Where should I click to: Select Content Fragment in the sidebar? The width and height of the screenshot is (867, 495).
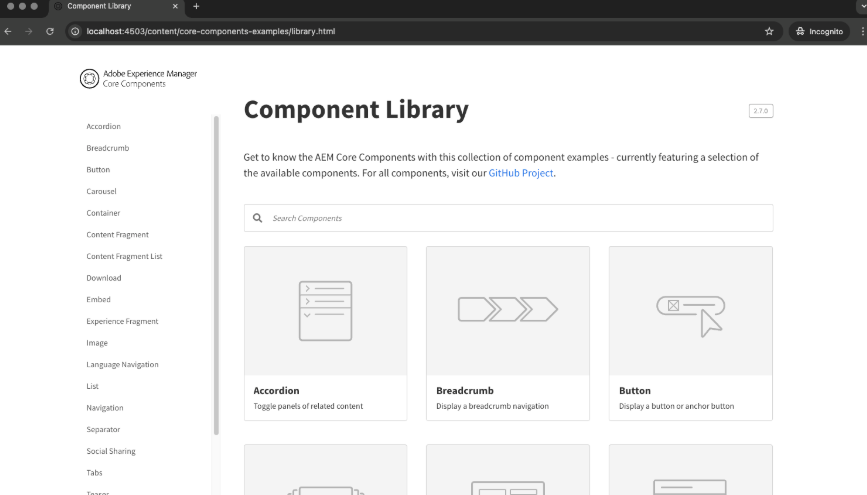click(x=117, y=235)
